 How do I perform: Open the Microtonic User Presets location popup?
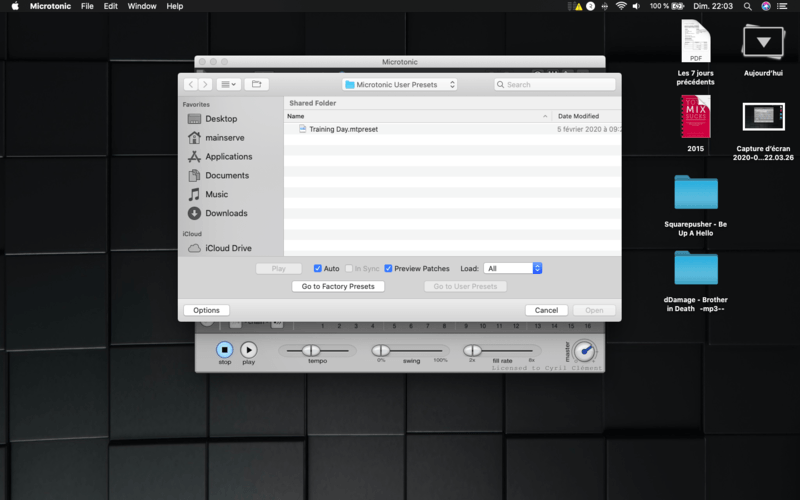click(399, 85)
